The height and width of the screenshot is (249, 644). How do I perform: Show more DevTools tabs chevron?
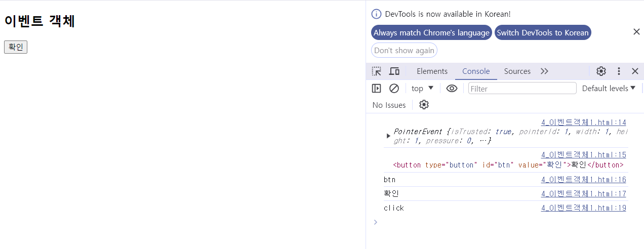pos(544,71)
